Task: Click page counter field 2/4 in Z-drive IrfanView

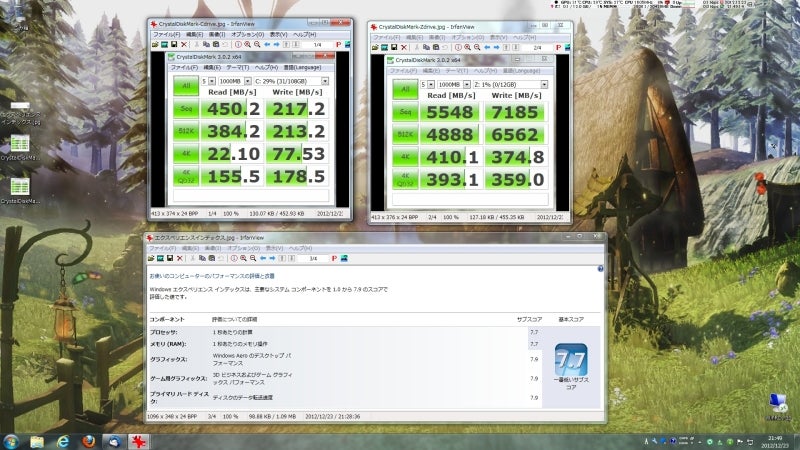Action: pos(537,47)
